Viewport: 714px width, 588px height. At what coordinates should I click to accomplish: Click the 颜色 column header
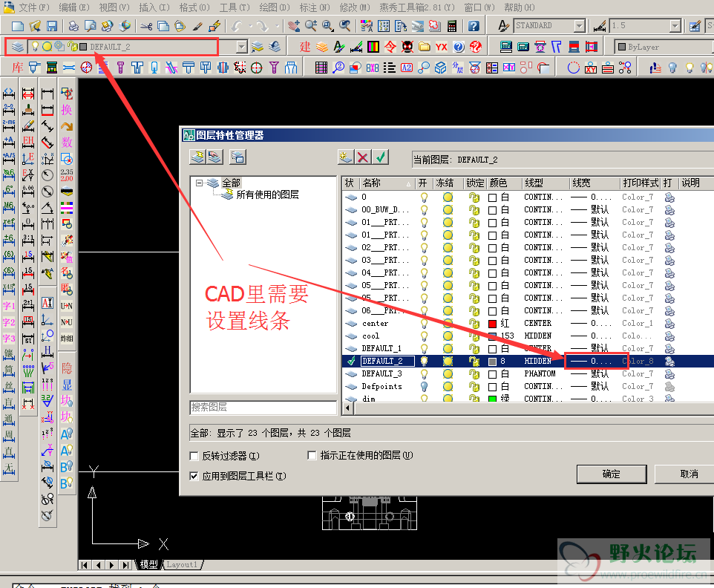click(x=504, y=183)
